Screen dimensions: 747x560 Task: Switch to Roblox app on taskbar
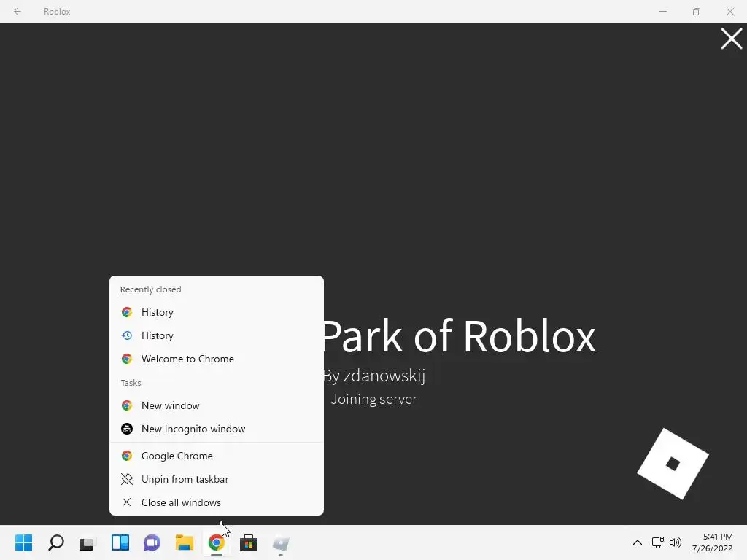tap(281, 542)
